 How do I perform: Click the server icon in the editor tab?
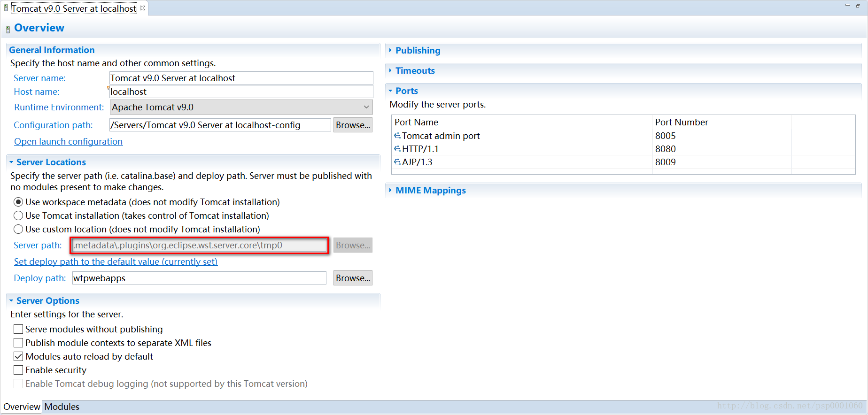tap(6, 8)
